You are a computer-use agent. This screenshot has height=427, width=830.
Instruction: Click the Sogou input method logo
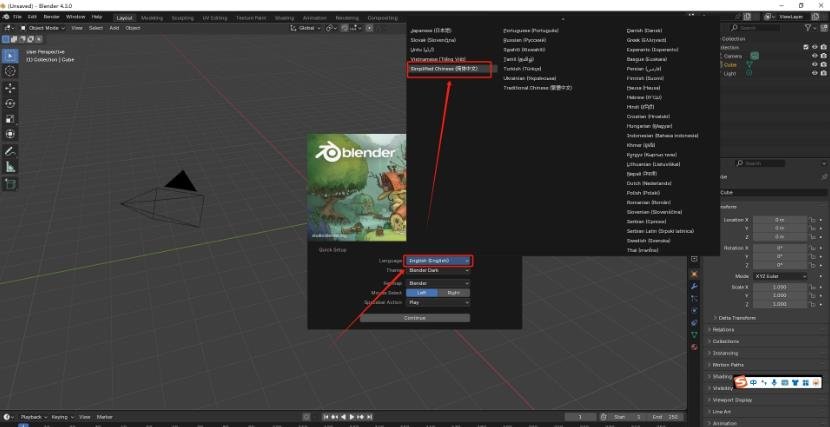[x=742, y=382]
